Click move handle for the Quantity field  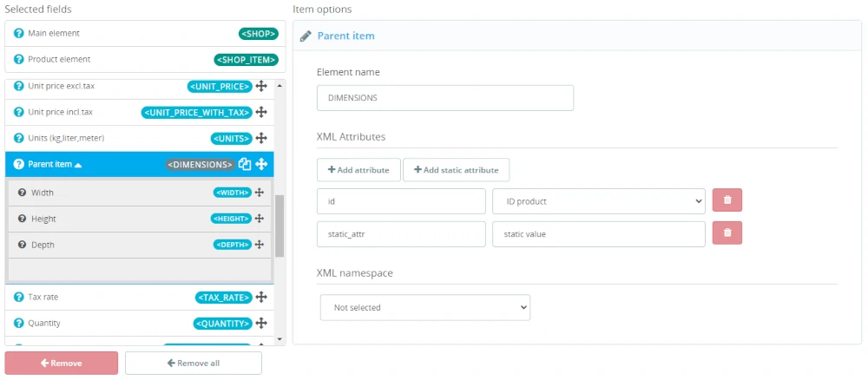coord(260,324)
